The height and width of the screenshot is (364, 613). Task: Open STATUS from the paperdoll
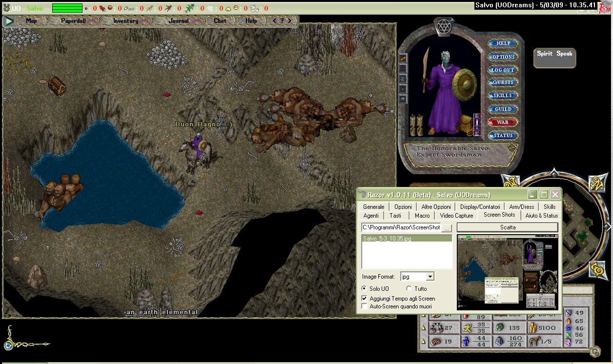[503, 135]
